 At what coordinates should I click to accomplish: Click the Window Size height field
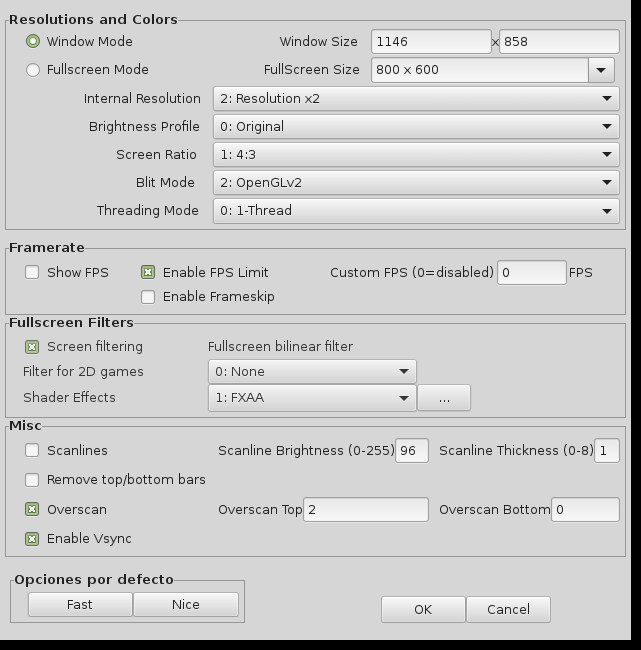559,41
